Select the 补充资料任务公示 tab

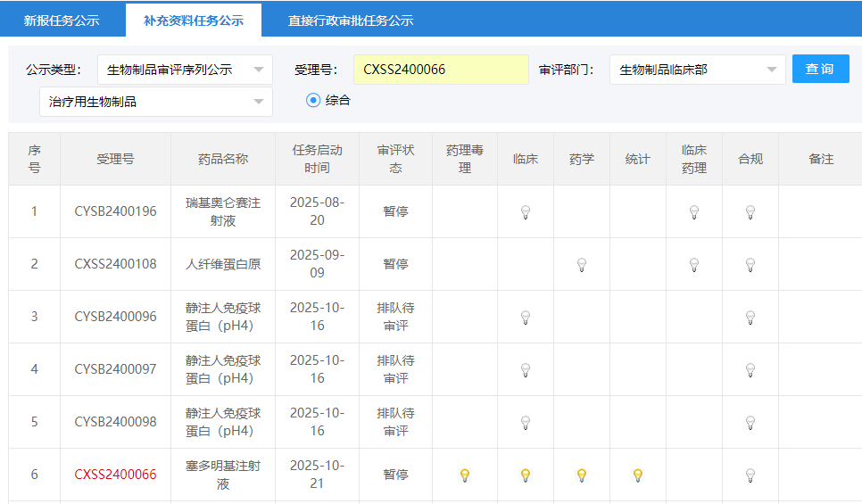point(194,21)
